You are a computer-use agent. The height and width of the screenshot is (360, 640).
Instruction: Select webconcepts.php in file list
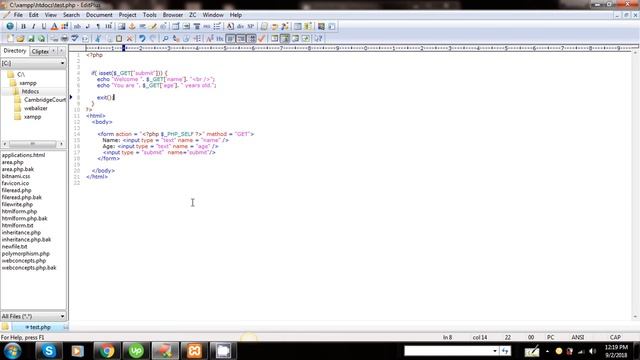[x=24, y=260]
